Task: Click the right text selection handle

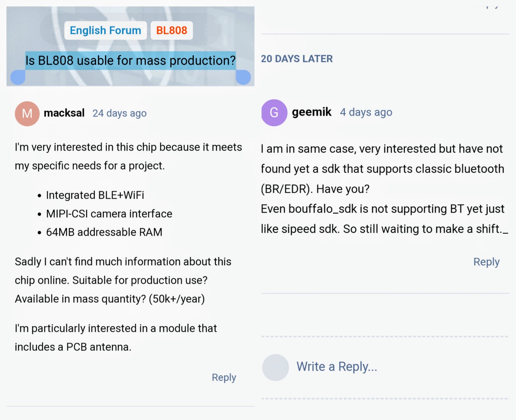Action: pyautogui.click(x=243, y=77)
